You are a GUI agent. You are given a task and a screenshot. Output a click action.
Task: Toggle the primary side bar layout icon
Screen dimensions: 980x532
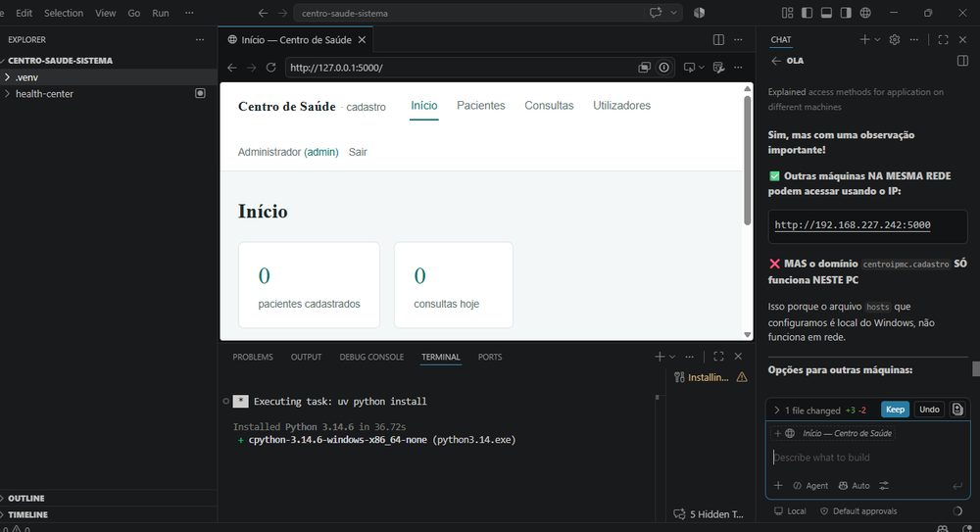807,13
